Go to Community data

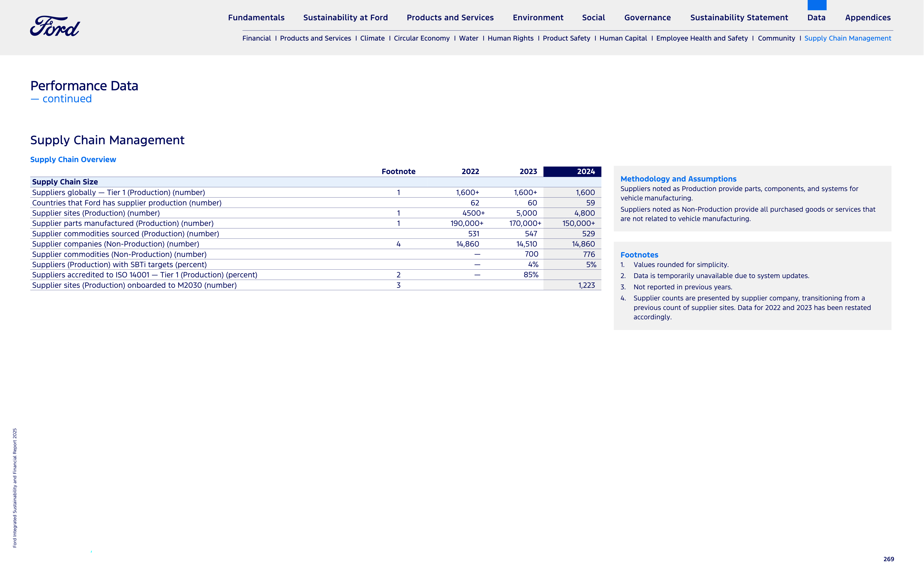click(776, 38)
